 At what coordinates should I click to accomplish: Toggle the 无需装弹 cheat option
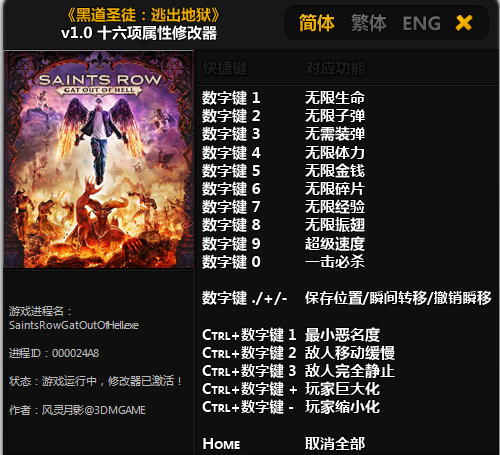coord(335,134)
